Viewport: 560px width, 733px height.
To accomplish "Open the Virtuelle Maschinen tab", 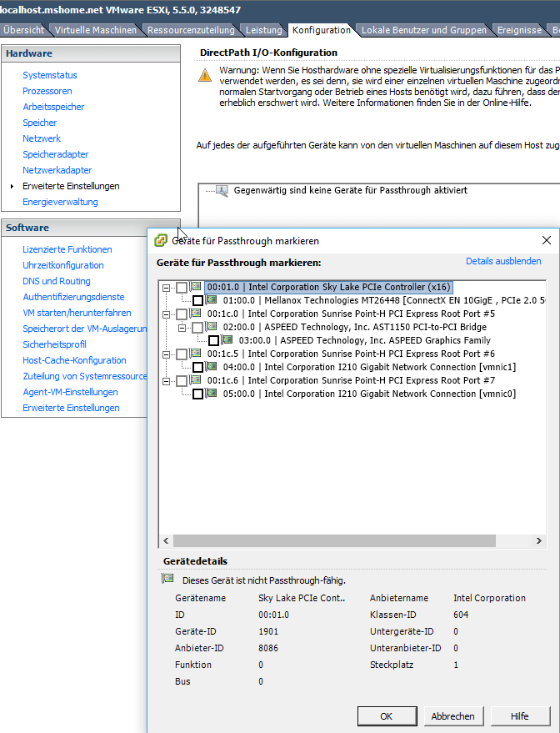I will [95, 30].
